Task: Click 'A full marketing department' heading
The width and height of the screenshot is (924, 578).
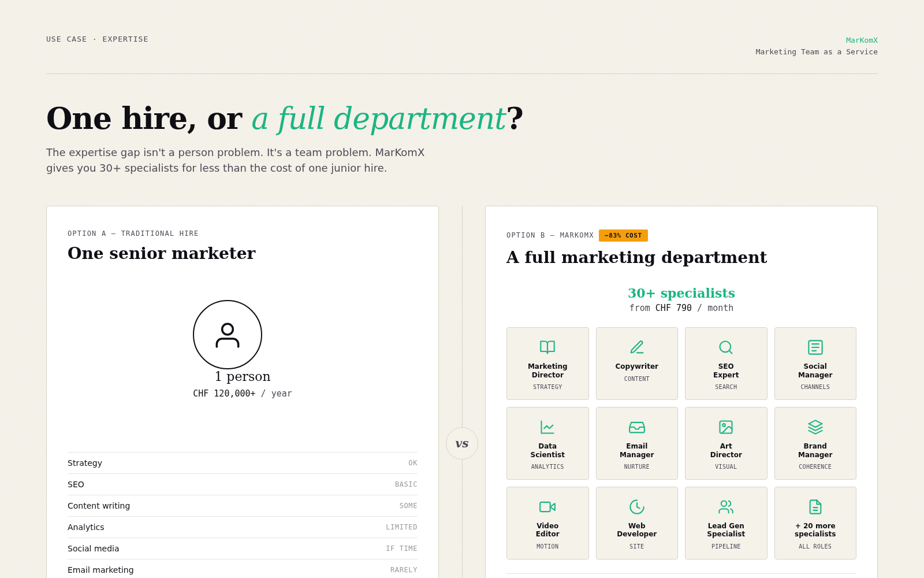Action: coord(636,257)
